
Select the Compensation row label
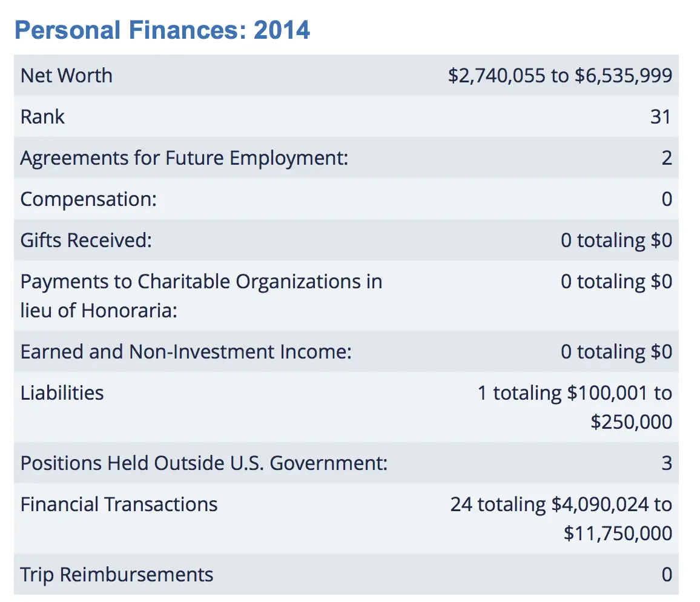pos(88,199)
